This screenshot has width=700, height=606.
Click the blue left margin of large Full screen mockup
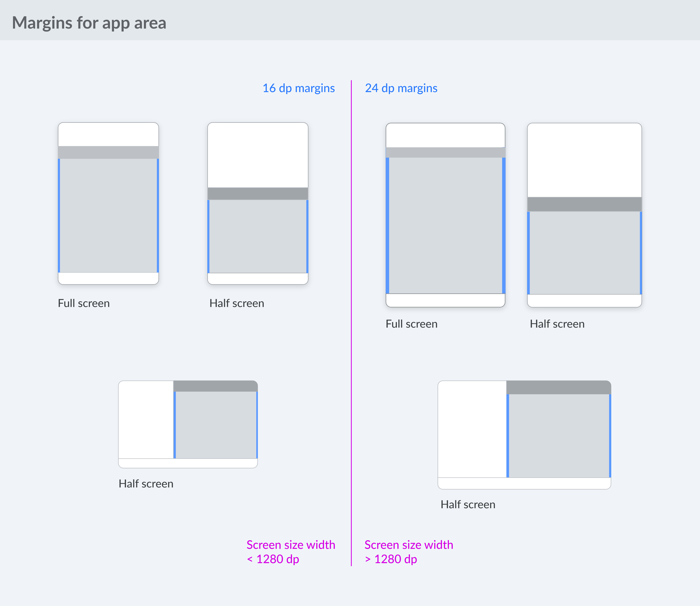coord(387,226)
